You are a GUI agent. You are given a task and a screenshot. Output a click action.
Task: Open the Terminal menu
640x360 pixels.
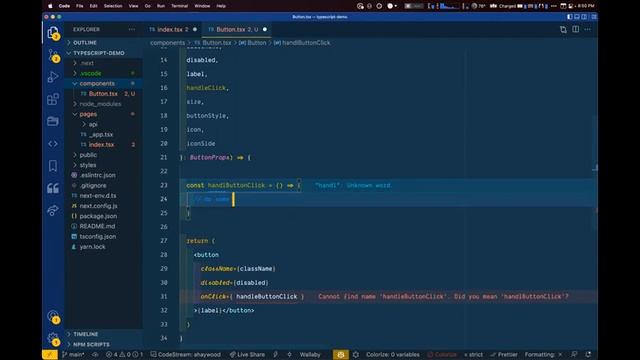[x=179, y=6]
